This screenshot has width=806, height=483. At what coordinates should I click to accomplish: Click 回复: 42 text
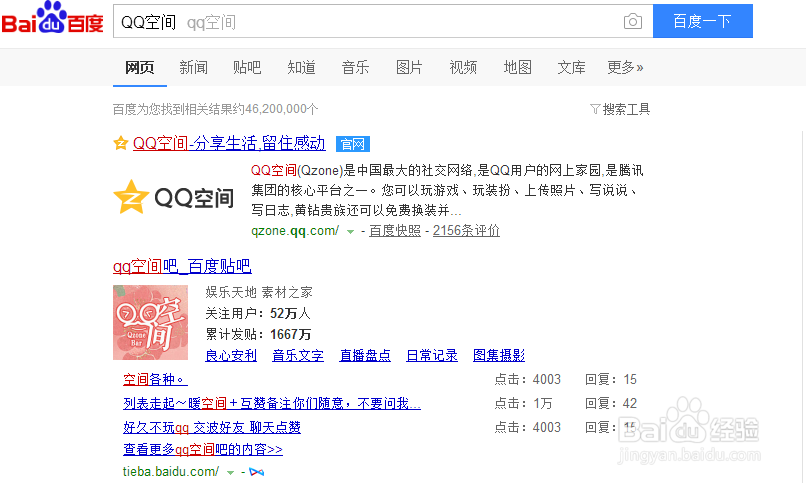click(611, 403)
